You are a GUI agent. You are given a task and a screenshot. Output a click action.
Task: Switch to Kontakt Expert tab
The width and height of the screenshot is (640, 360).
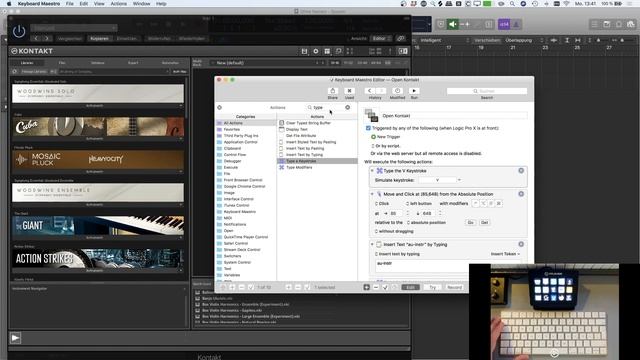click(x=133, y=63)
